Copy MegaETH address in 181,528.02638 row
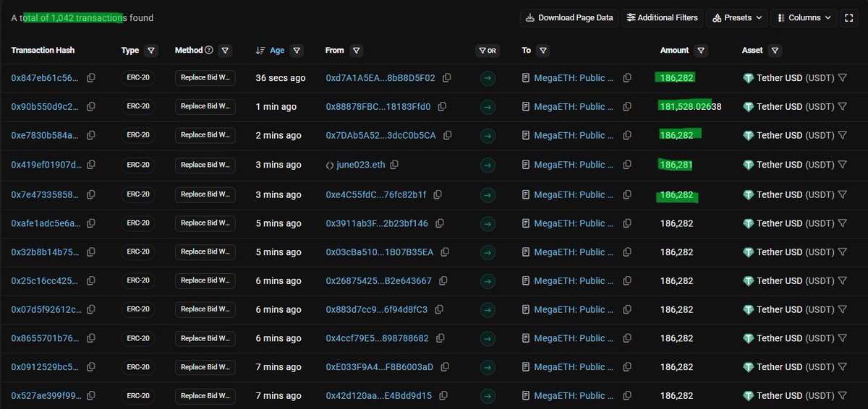868x409 pixels. [x=627, y=107]
